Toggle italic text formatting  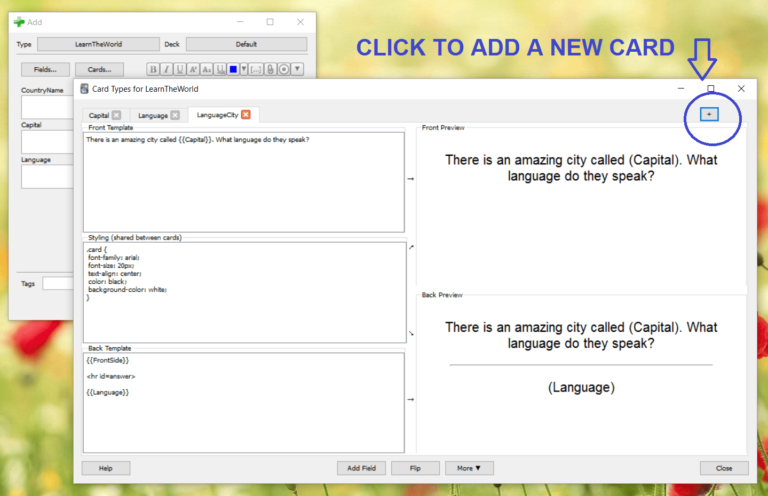167,69
